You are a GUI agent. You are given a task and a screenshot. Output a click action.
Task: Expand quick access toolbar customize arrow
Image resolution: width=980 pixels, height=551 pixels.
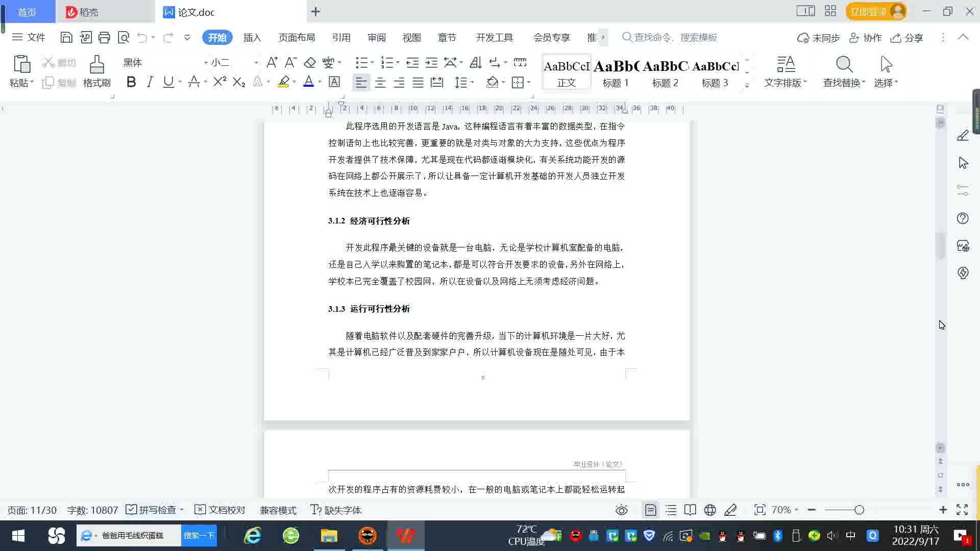187,37
